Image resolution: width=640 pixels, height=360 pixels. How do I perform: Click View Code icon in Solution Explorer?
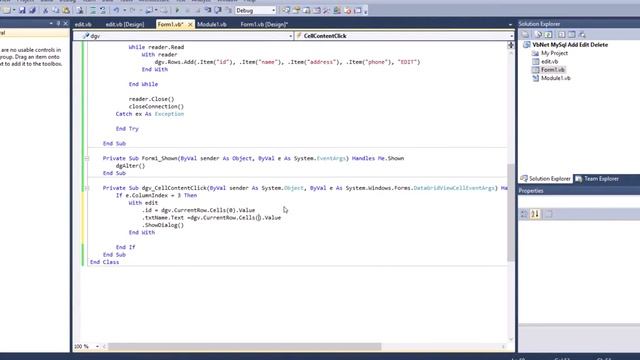(x=562, y=35)
